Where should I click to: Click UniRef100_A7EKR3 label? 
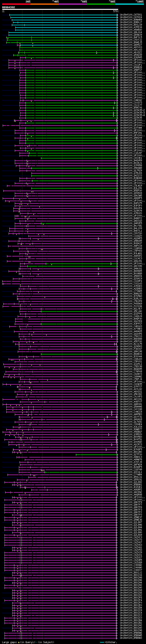coord(131,286)
